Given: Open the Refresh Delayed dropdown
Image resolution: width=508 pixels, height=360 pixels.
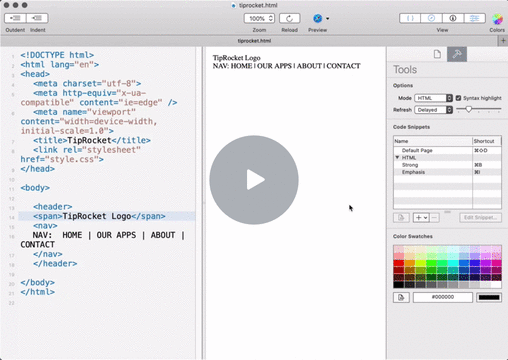Looking at the screenshot, I should [433, 110].
